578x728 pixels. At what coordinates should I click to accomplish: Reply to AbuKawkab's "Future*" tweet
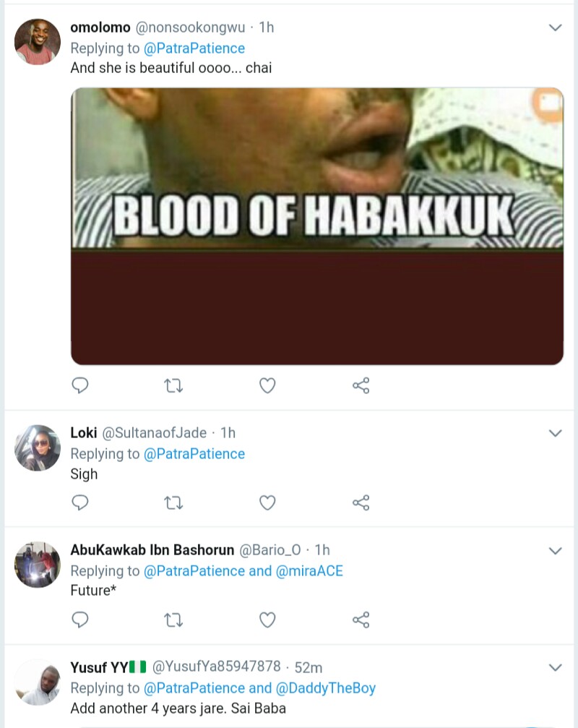point(81,620)
